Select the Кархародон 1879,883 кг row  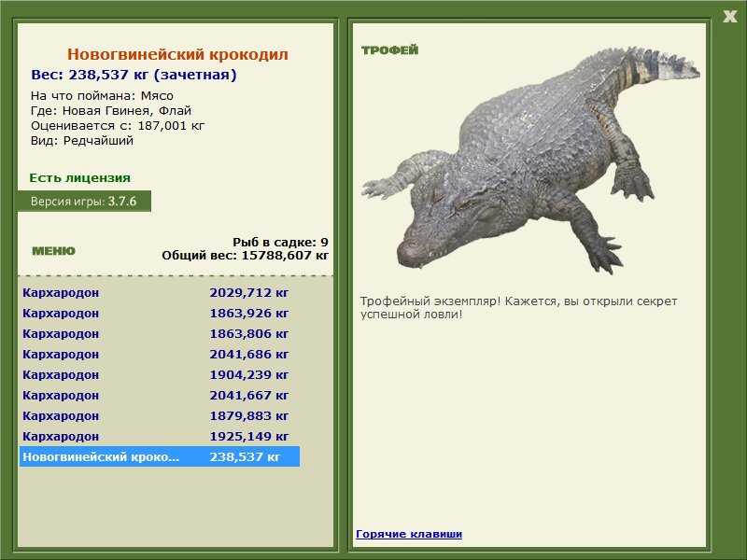pyautogui.click(x=160, y=415)
